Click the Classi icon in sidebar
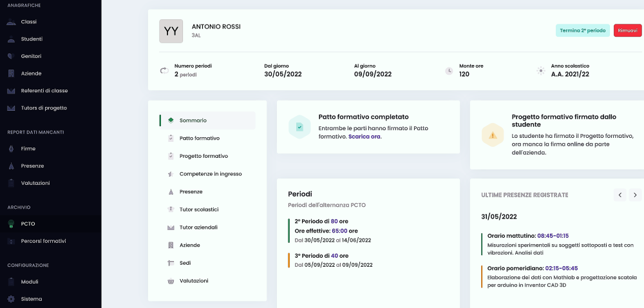 (x=11, y=22)
